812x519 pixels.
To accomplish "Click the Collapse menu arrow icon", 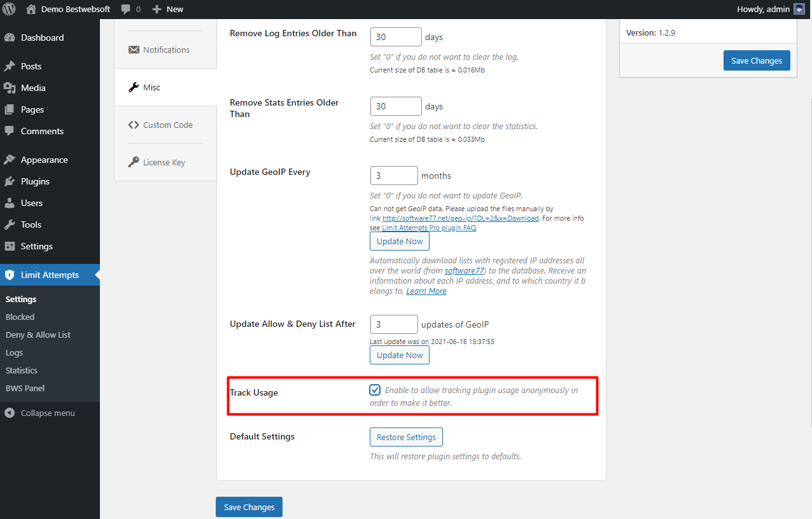I will (x=10, y=413).
